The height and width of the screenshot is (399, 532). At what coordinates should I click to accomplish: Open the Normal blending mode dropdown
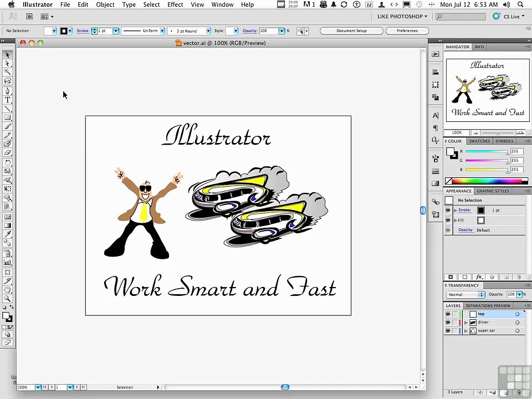[466, 294]
